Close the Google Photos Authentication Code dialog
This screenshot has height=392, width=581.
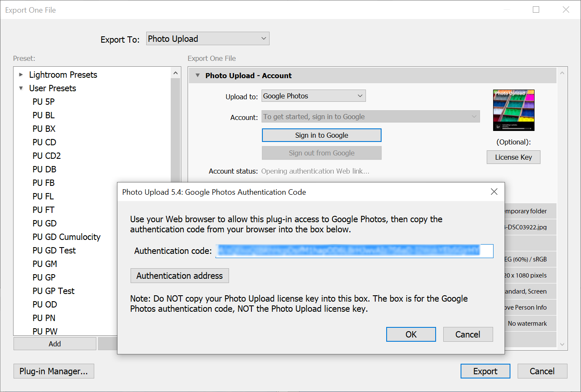tap(494, 192)
